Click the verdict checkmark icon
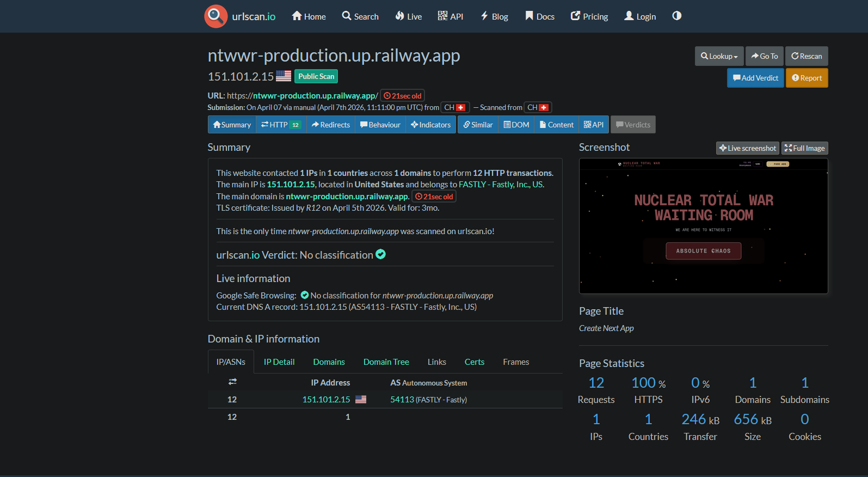 [381, 254]
